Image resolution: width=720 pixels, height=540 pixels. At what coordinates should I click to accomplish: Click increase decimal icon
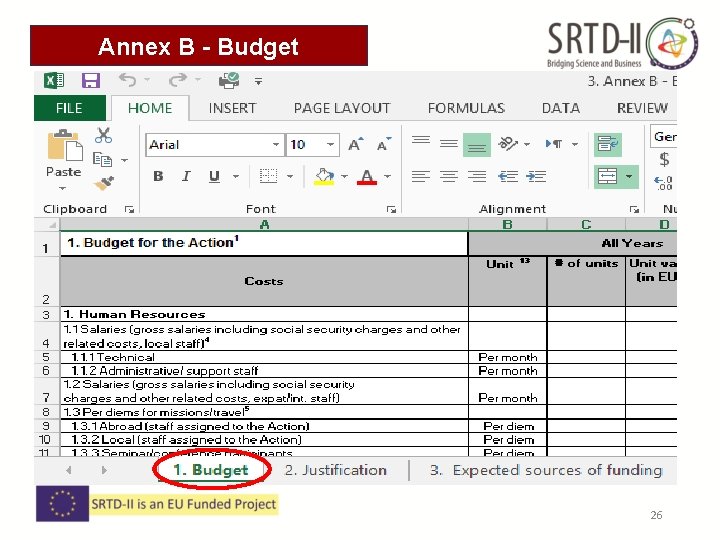click(664, 183)
